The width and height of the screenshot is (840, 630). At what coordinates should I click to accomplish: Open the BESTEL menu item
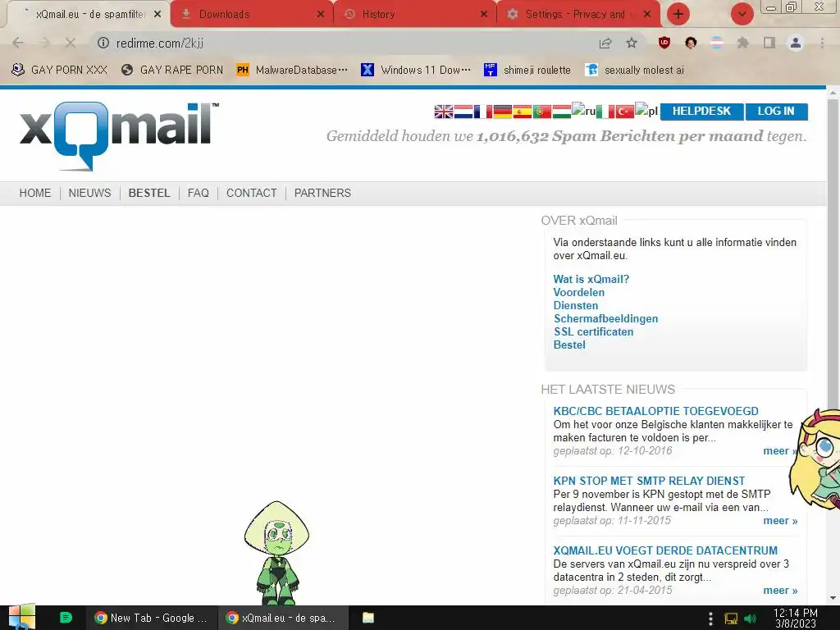pyautogui.click(x=149, y=193)
